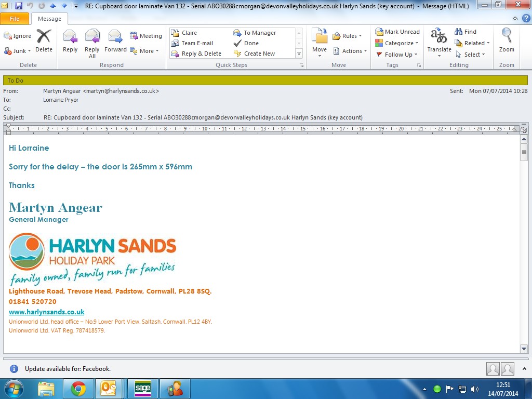This screenshot has width=532, height=399.
Task: Open Sage from the taskbar
Action: pos(142,388)
